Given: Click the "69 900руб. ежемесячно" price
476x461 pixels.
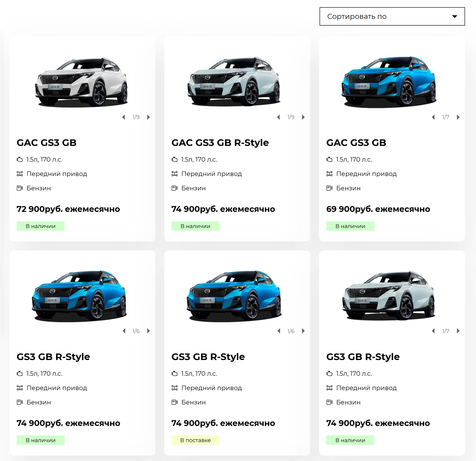Looking at the screenshot, I should pos(378,209).
